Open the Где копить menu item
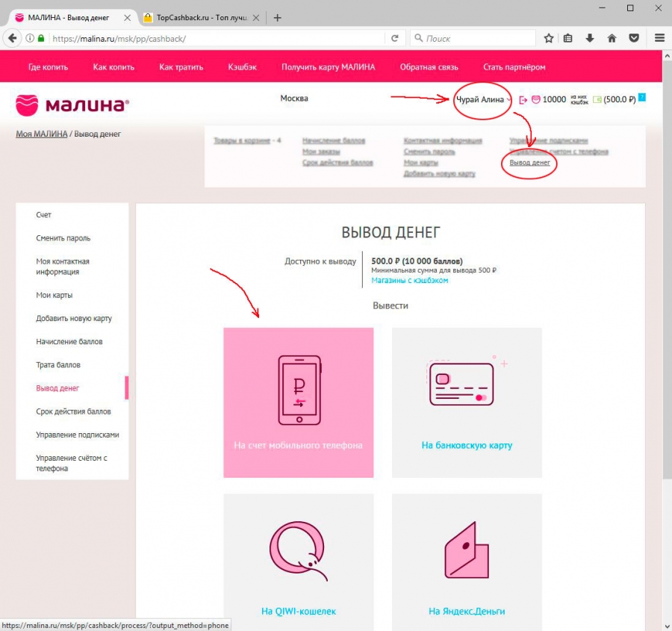This screenshot has height=631, width=672. [x=48, y=67]
